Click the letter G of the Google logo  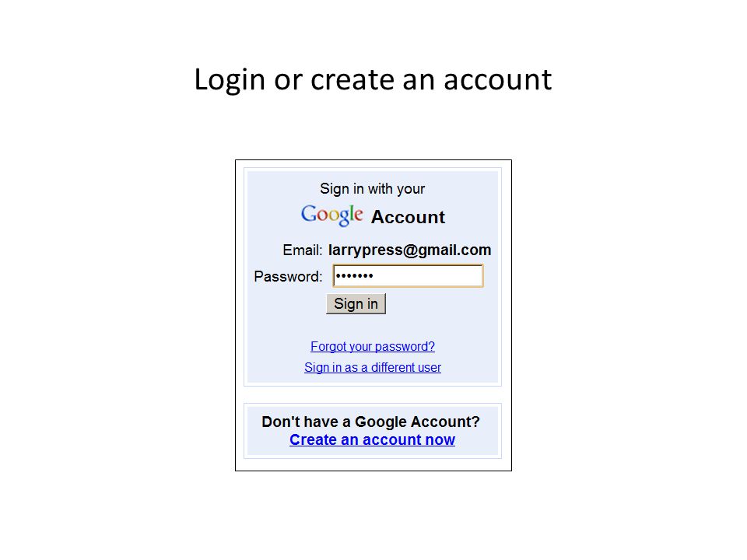coord(309,214)
